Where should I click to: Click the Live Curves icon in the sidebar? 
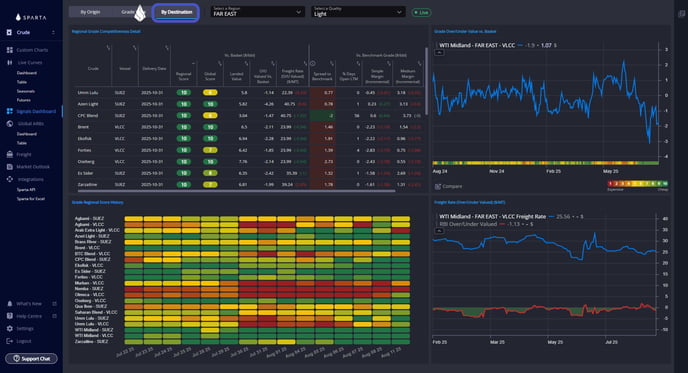[10, 62]
